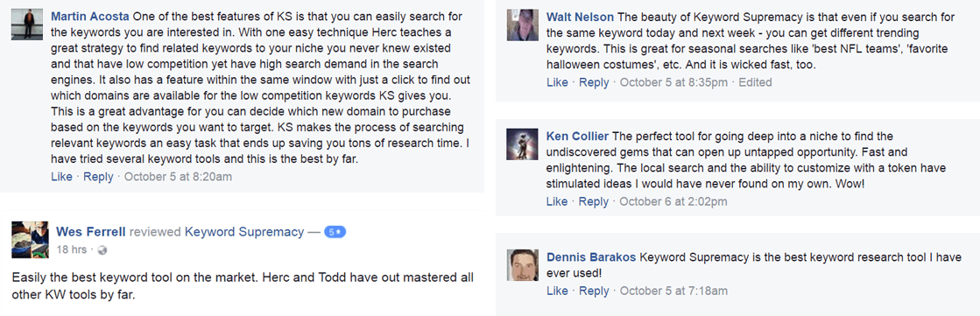Like Dennis Barakos's comment

click(557, 291)
